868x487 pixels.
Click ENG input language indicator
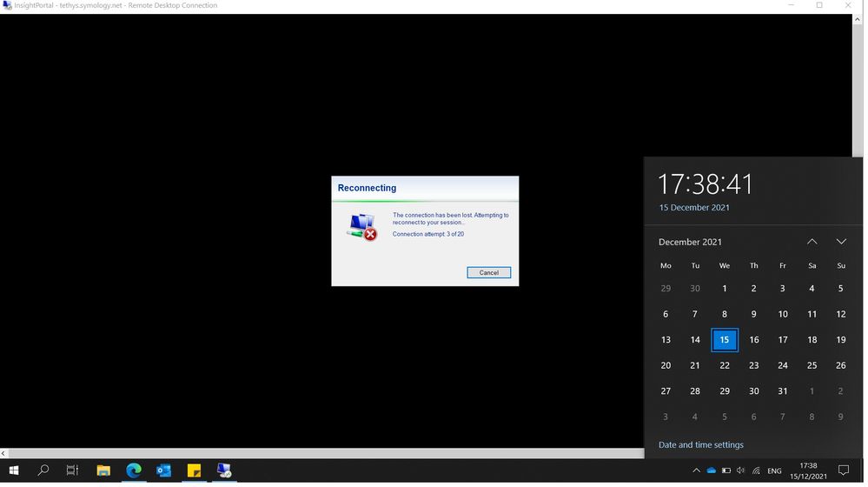pyautogui.click(x=774, y=470)
